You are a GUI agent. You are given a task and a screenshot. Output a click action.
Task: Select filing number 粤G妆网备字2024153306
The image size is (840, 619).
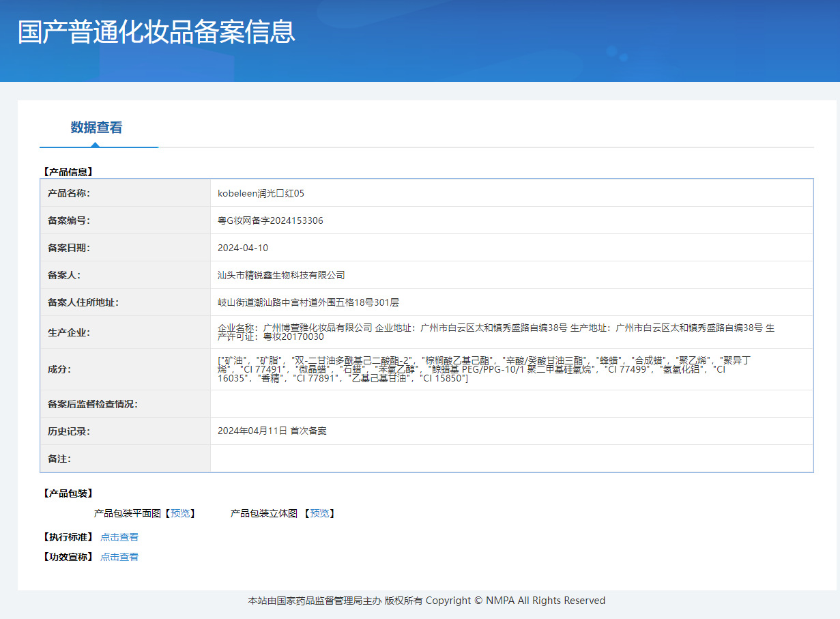tap(270, 220)
